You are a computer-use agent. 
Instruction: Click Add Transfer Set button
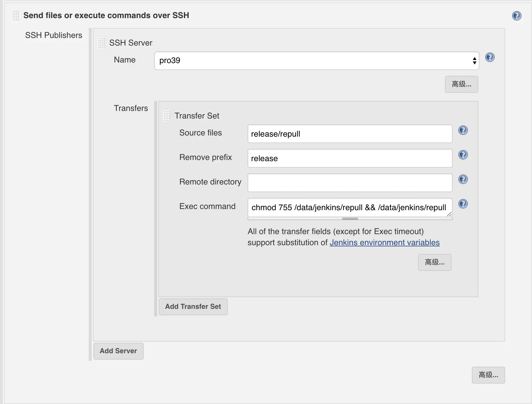193,307
